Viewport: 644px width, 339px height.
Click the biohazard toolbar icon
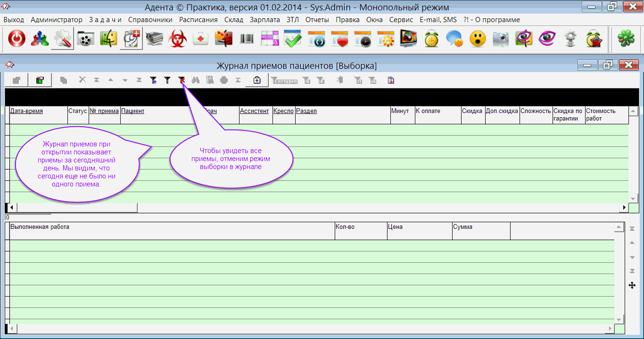[x=178, y=39]
